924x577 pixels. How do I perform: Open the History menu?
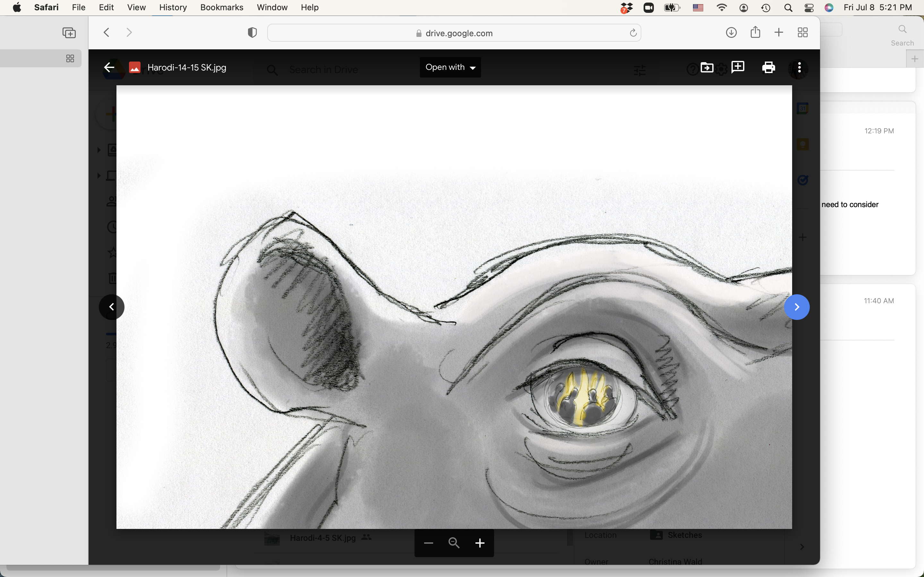173,7
